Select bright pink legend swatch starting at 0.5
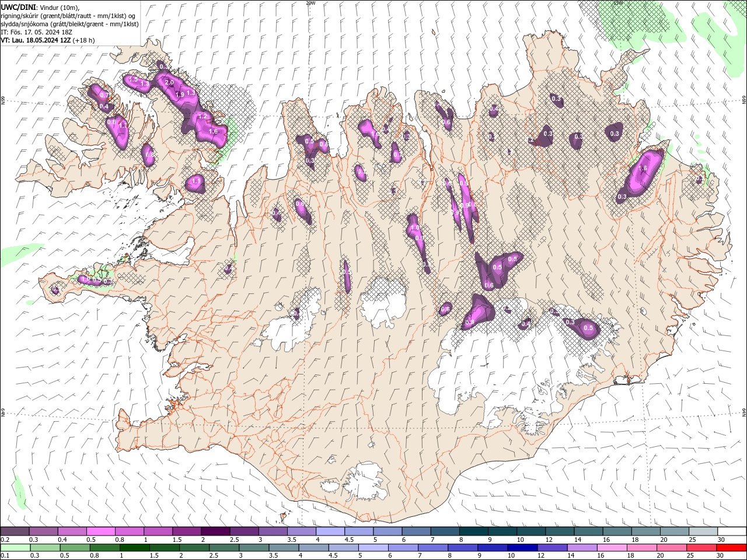The width and height of the screenshot is (747, 560). click(100, 531)
